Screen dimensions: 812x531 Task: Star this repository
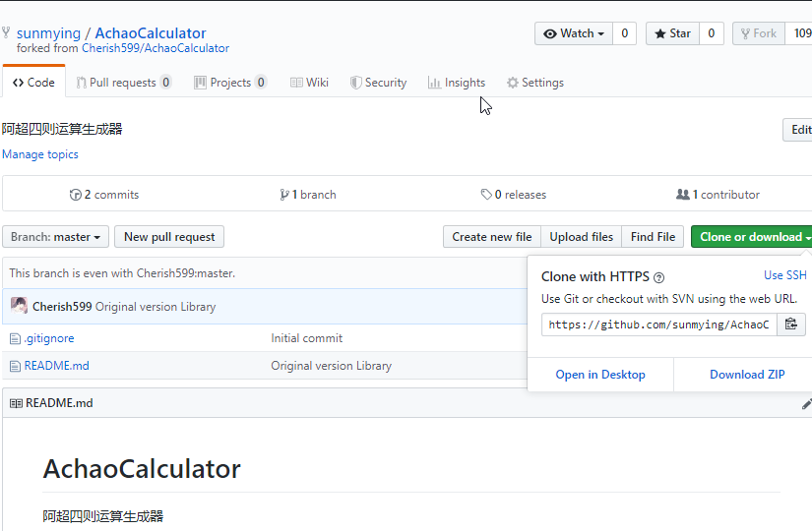pos(672,33)
